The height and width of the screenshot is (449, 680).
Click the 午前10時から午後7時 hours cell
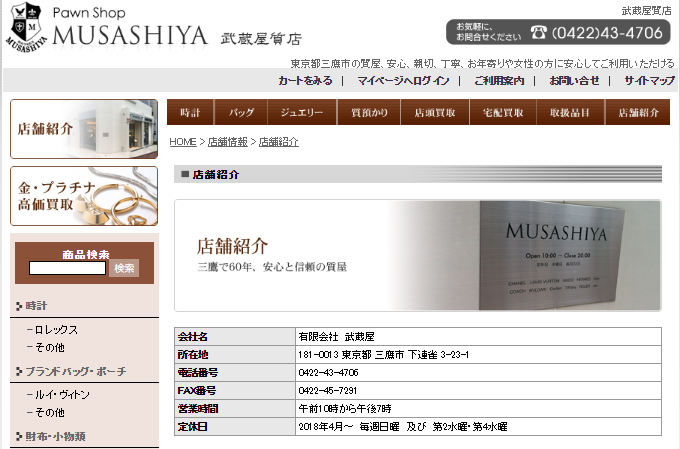coord(478,409)
